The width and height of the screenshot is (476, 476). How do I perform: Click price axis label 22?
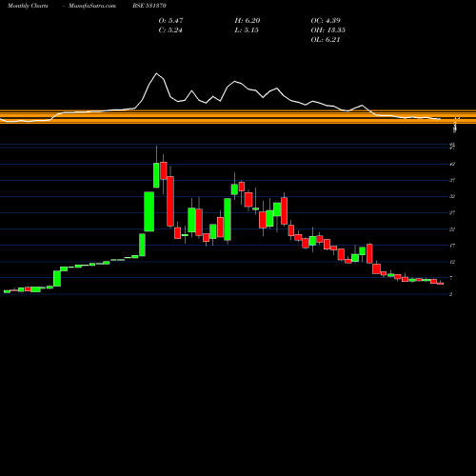(x=452, y=229)
